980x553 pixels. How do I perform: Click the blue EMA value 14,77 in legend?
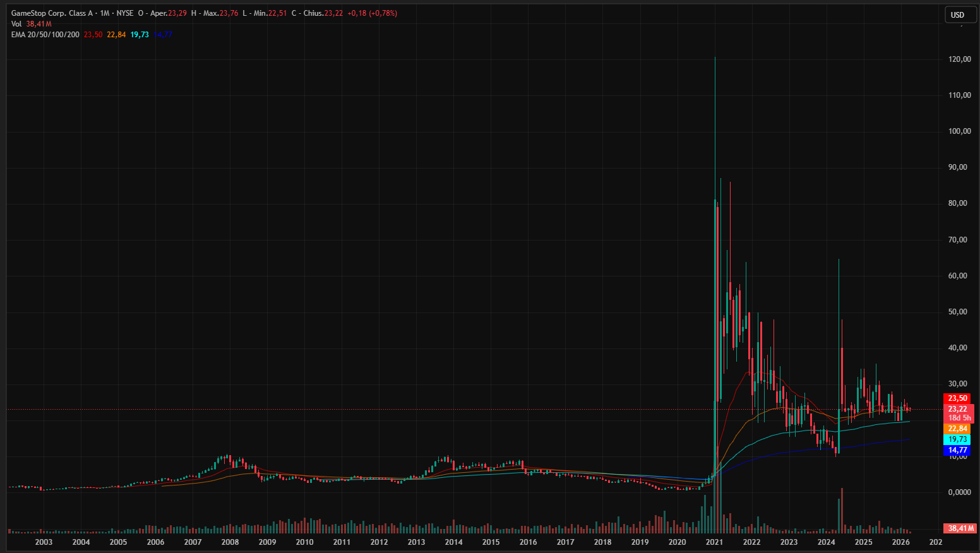163,35
